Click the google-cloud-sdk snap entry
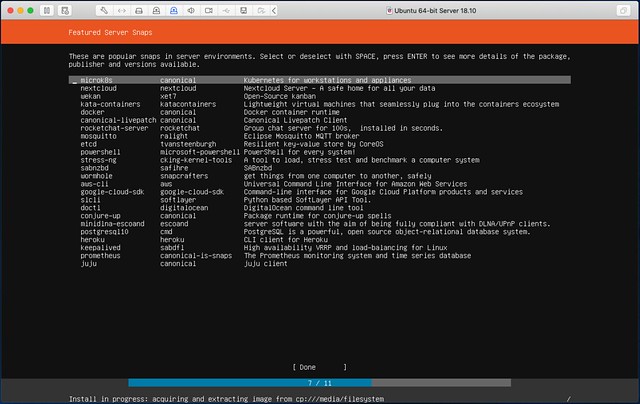 click(320, 192)
